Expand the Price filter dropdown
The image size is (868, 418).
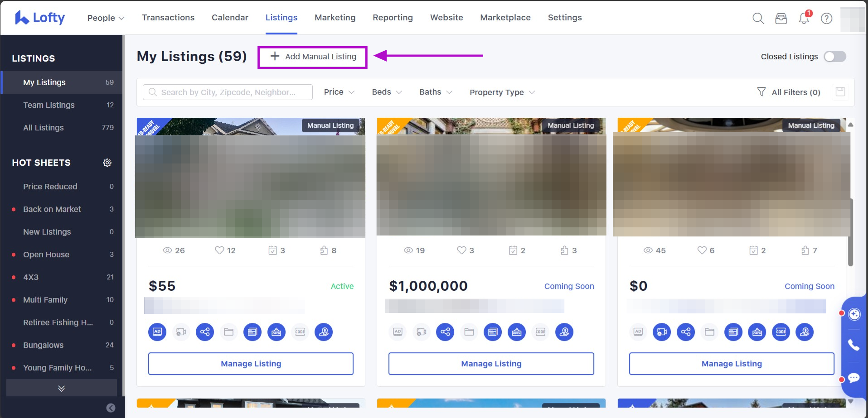tap(339, 92)
